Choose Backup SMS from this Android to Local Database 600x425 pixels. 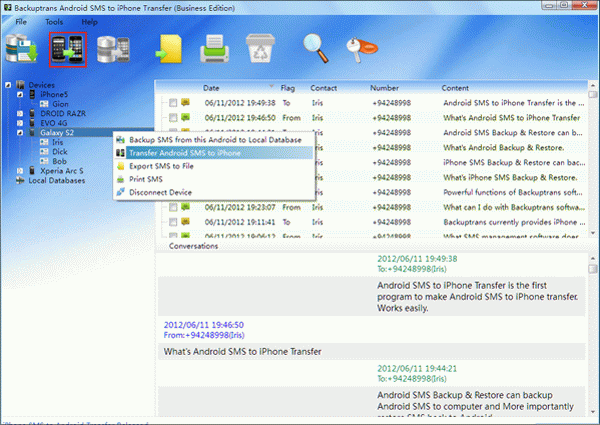click(x=214, y=140)
